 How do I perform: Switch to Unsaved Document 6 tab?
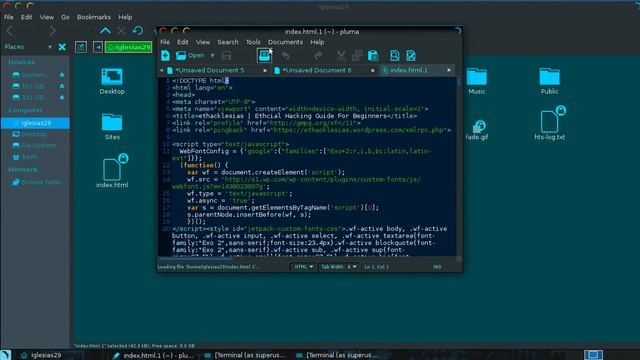[317, 70]
